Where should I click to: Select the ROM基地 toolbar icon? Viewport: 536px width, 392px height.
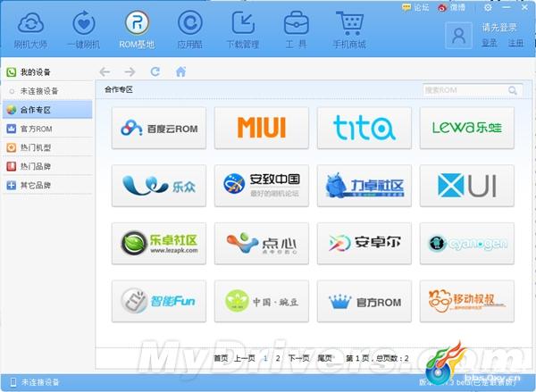coord(137,23)
